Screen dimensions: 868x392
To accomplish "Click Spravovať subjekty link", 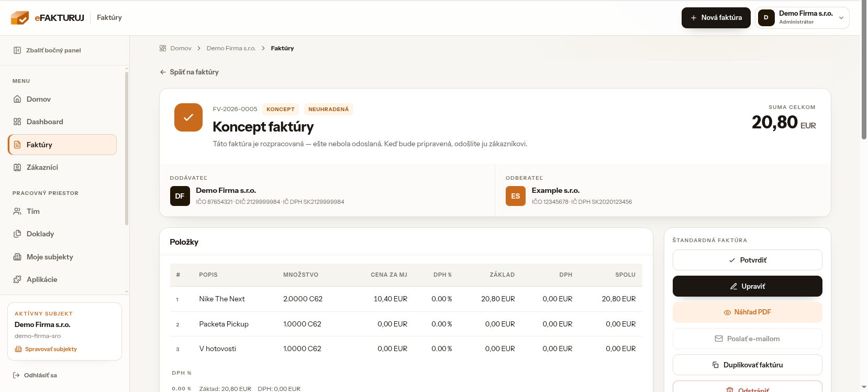I will point(46,349).
